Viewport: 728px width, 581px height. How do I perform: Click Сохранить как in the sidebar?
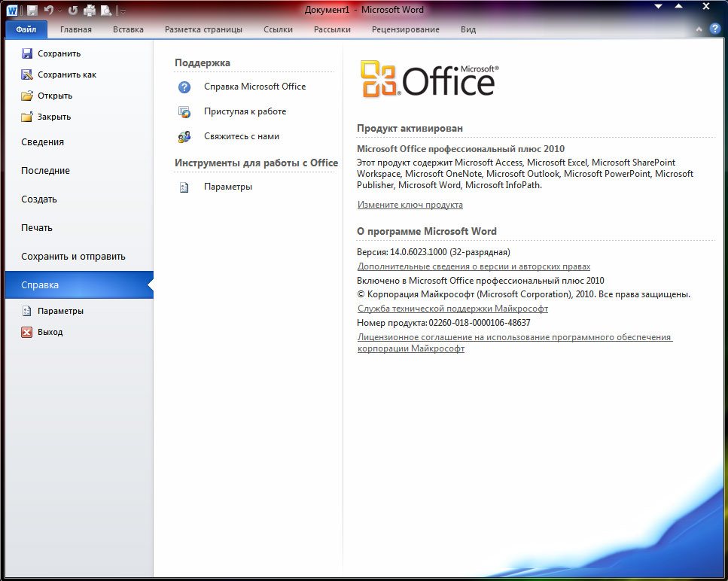click(x=67, y=75)
